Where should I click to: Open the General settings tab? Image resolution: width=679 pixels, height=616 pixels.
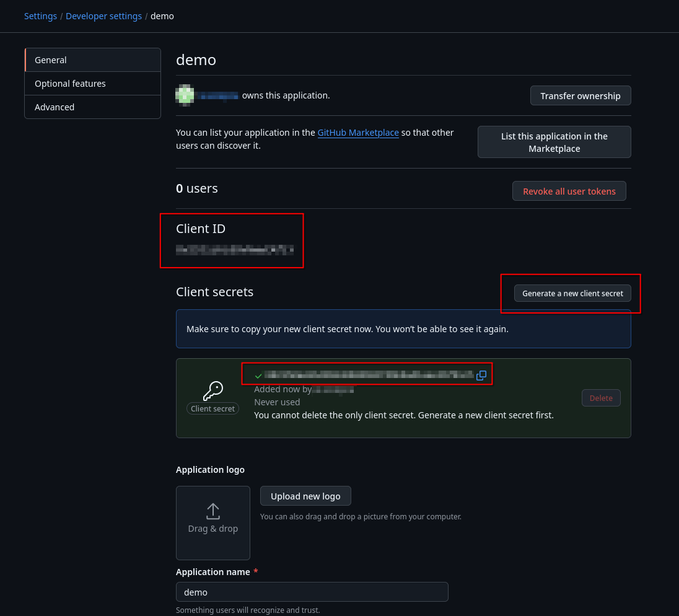click(93, 59)
